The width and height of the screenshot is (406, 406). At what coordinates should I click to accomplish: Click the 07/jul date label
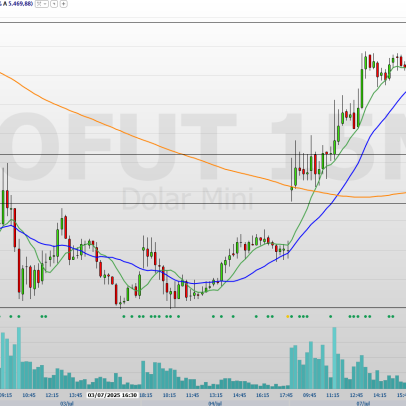point(363,403)
